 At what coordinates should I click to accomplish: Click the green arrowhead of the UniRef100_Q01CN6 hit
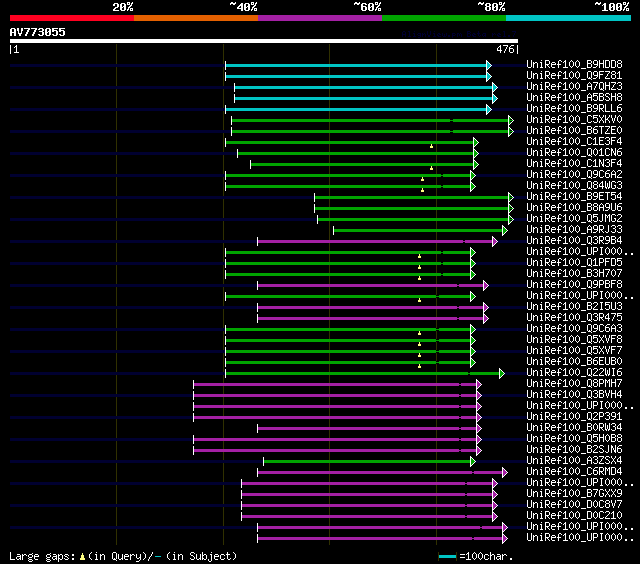[476, 153]
